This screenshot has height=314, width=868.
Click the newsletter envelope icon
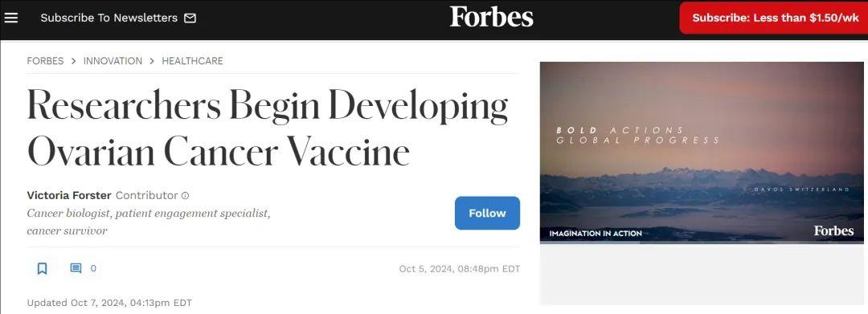click(190, 18)
